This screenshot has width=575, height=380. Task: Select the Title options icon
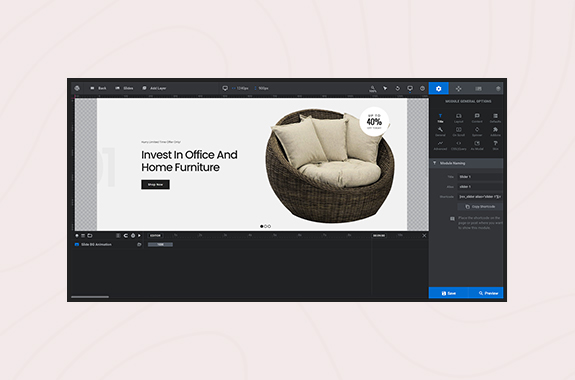(x=440, y=118)
